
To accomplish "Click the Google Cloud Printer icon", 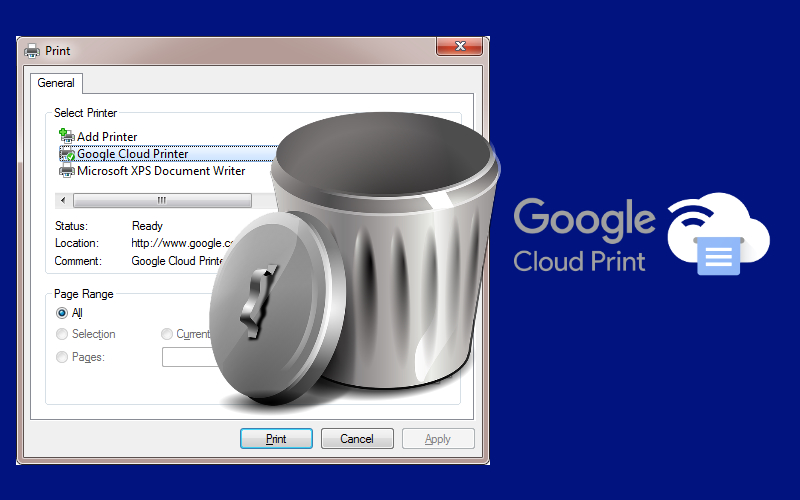I will coord(67,154).
